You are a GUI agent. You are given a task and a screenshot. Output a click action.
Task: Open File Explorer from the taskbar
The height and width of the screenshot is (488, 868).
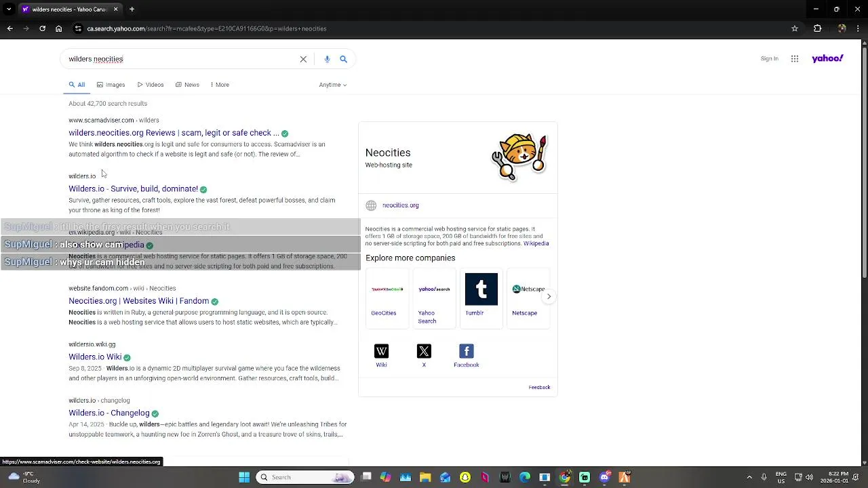[x=425, y=477]
